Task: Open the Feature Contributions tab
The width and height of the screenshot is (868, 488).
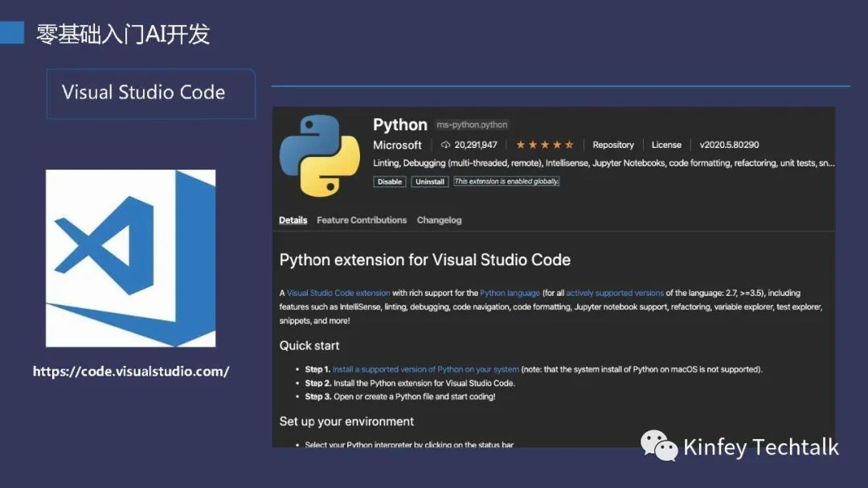Action: [x=362, y=220]
